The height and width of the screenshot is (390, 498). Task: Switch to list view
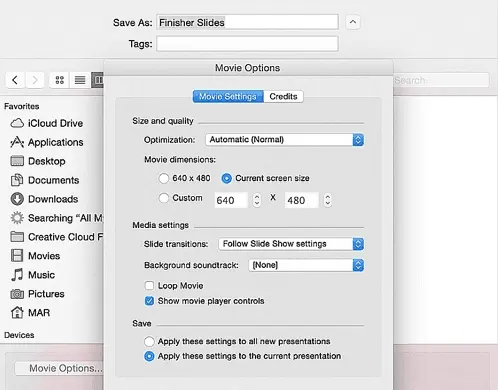(80, 80)
